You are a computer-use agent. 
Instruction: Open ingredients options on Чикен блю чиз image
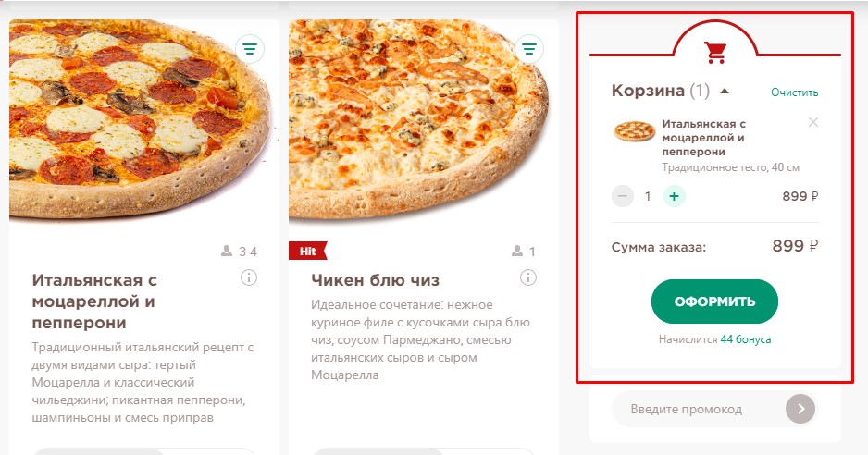(529, 49)
